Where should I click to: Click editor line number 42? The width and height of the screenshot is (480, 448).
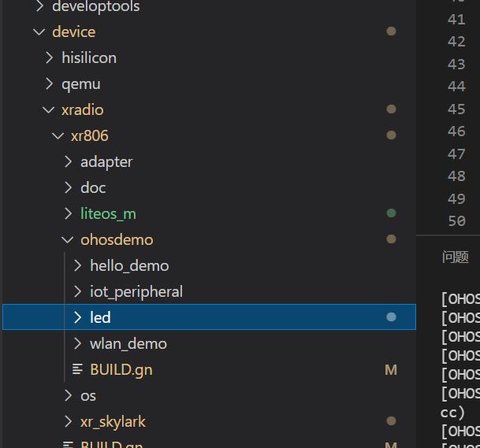click(x=456, y=42)
